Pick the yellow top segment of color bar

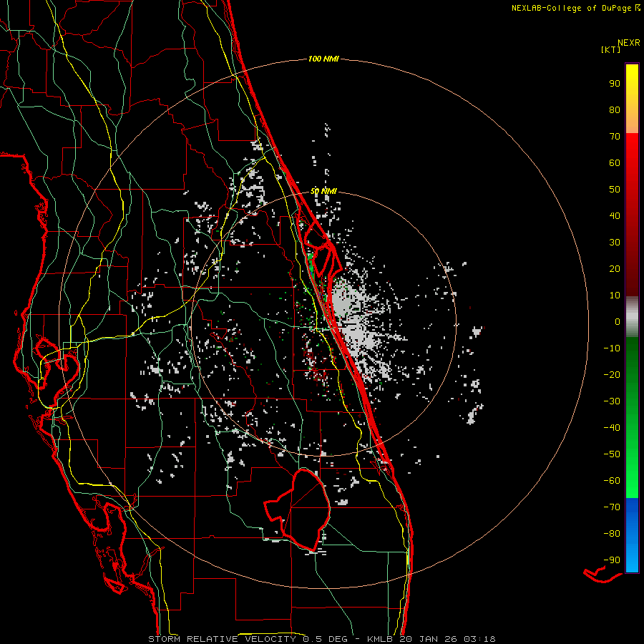(632, 99)
